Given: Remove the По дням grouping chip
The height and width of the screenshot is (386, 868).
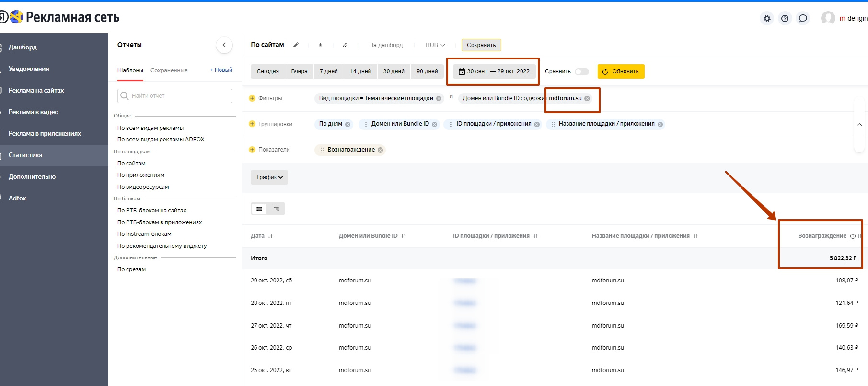Looking at the screenshot, I should 348,124.
